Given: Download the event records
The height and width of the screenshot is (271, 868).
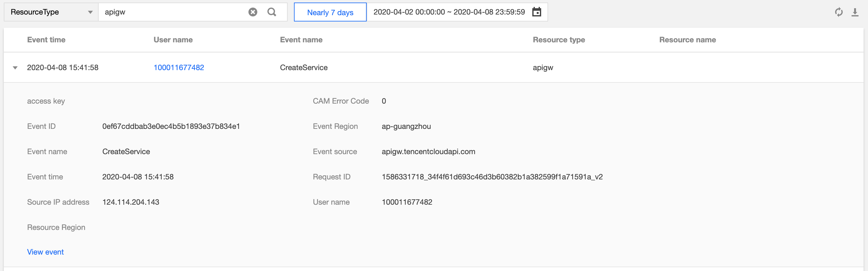Looking at the screenshot, I should 855,12.
